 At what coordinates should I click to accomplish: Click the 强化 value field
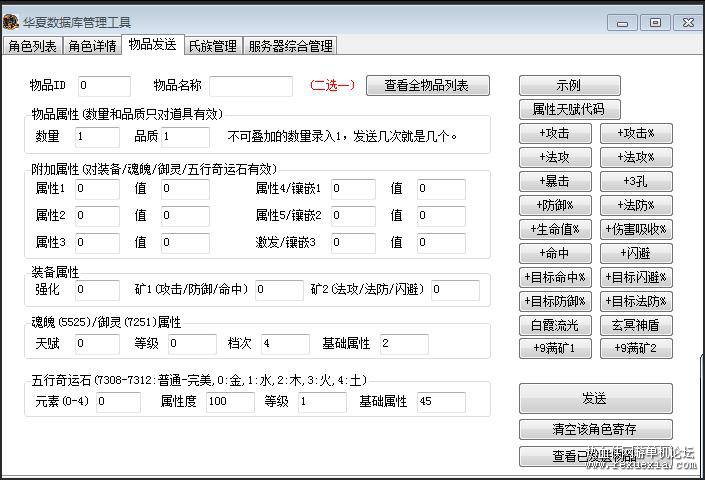click(x=97, y=290)
